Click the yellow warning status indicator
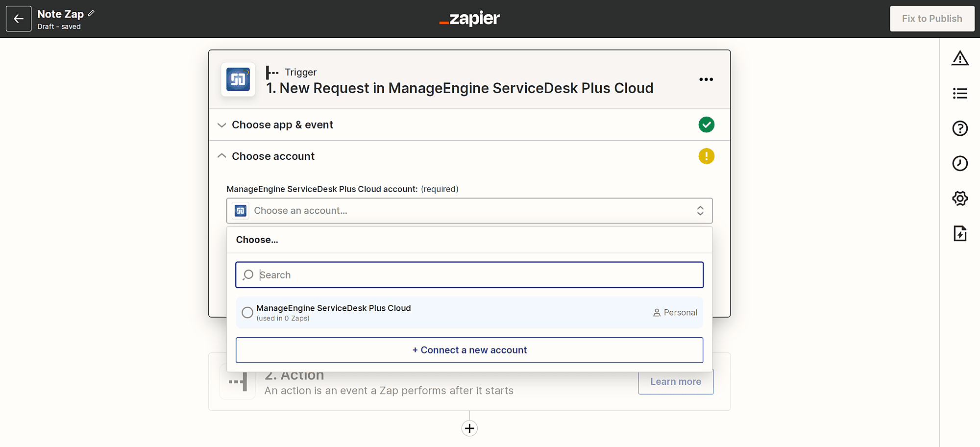Image resolution: width=980 pixels, height=447 pixels. coord(706,156)
